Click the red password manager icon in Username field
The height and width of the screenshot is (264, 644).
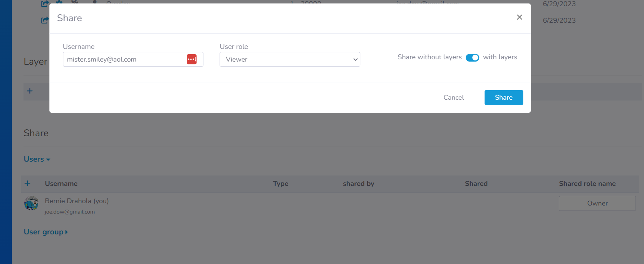(x=192, y=59)
